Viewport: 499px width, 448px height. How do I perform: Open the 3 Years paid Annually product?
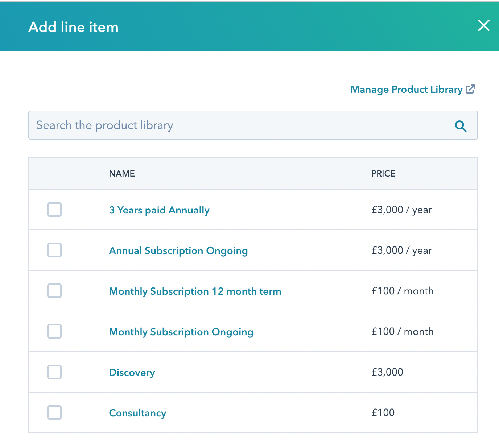(x=159, y=210)
